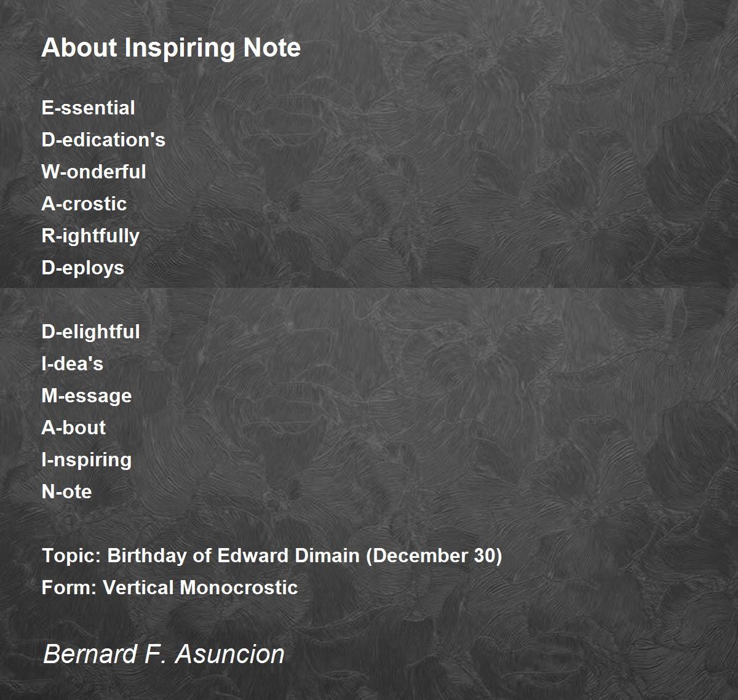Click the Topic line about Edward Dimain

[272, 555]
